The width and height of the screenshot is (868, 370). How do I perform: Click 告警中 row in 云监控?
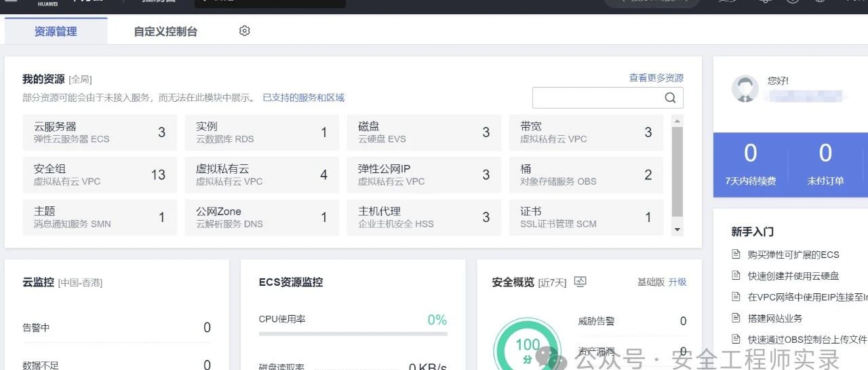117,327
